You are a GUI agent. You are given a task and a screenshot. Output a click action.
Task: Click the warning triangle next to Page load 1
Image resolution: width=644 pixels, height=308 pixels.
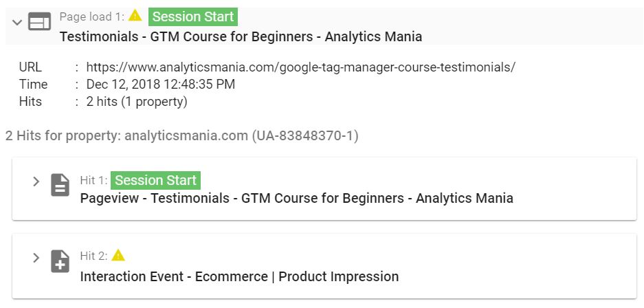click(135, 16)
